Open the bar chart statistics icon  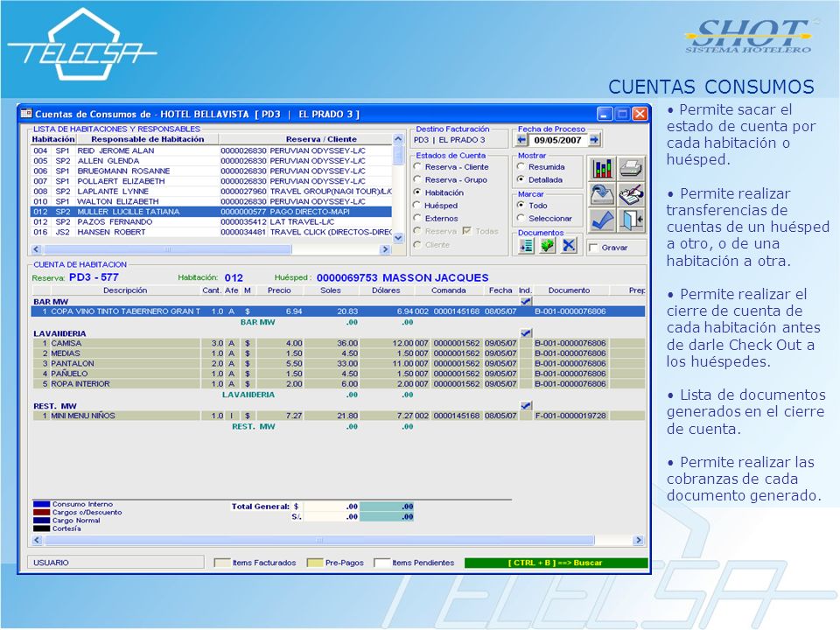pyautogui.click(x=602, y=169)
